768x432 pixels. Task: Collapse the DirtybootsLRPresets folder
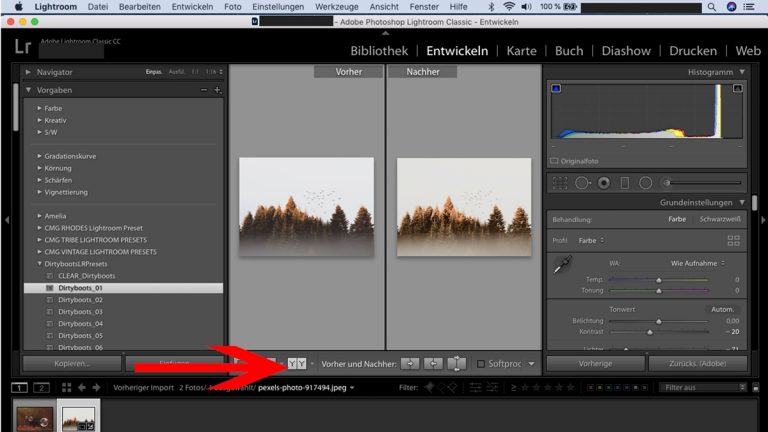[40, 264]
